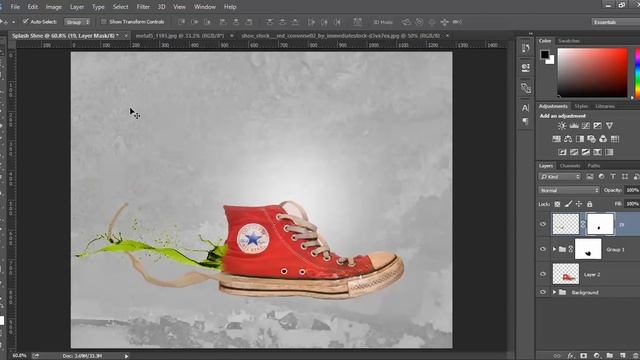Open the Paragraph panel icon
The height and width of the screenshot is (360, 640).
525,122
